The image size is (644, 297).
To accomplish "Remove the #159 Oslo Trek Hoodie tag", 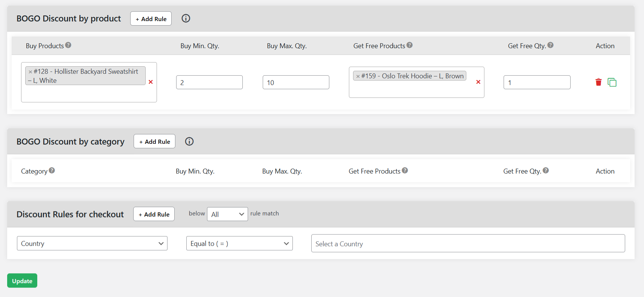I will 358,76.
